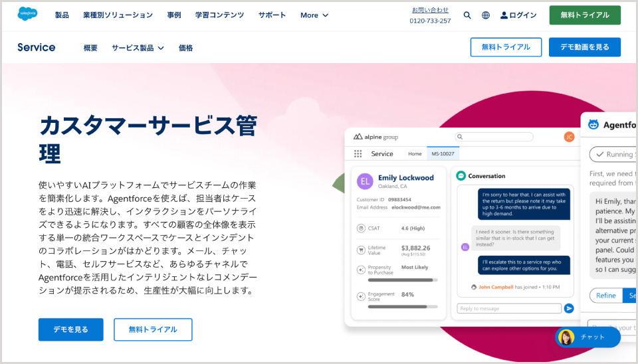
Task: Select the MS-10027 tab
Action: 443,153
